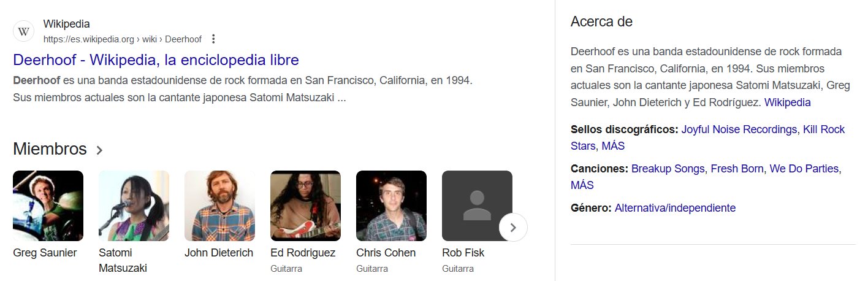Expand the Miembros section chevron

click(x=100, y=150)
